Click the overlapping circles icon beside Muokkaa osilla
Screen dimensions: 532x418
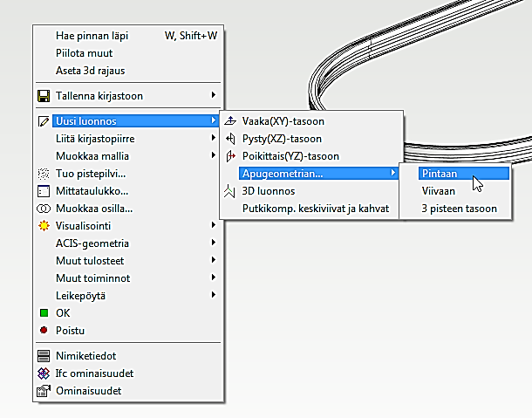(44, 209)
